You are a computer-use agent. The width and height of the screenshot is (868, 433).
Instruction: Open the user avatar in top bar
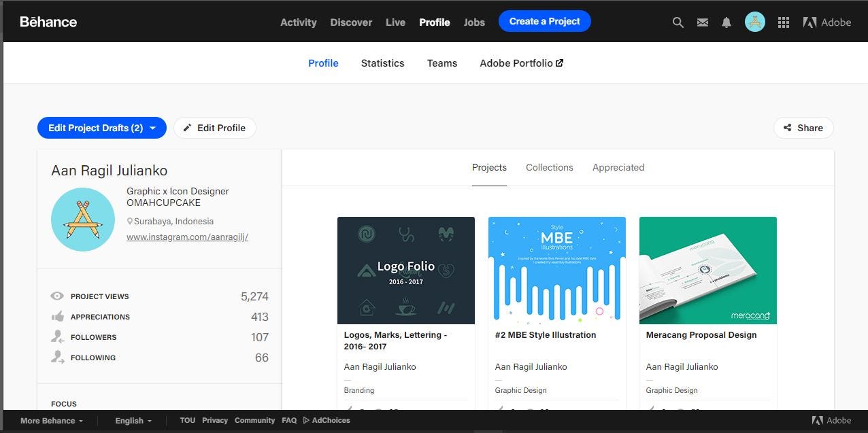pos(755,22)
